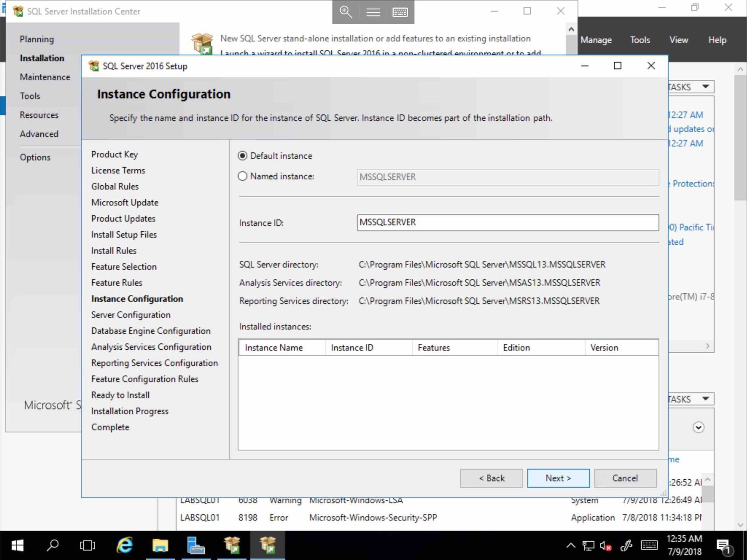Click the Next button
Screen dimensions: 747x560
(558, 478)
